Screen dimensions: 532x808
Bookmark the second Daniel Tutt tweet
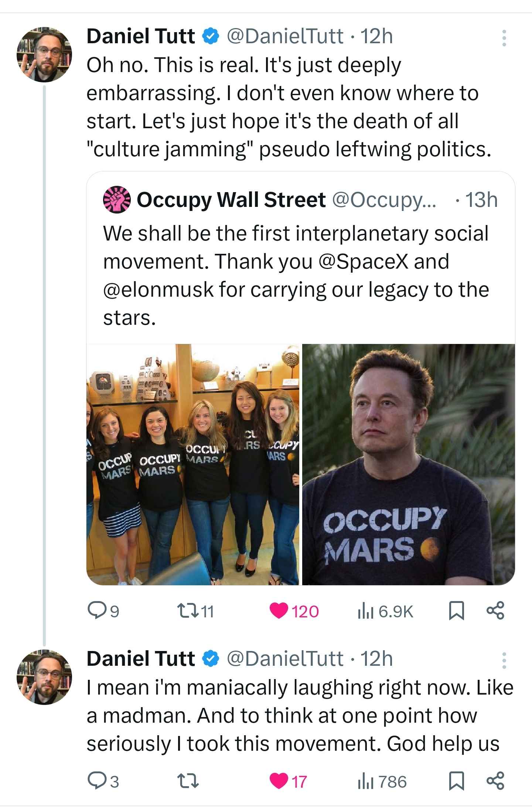(457, 781)
